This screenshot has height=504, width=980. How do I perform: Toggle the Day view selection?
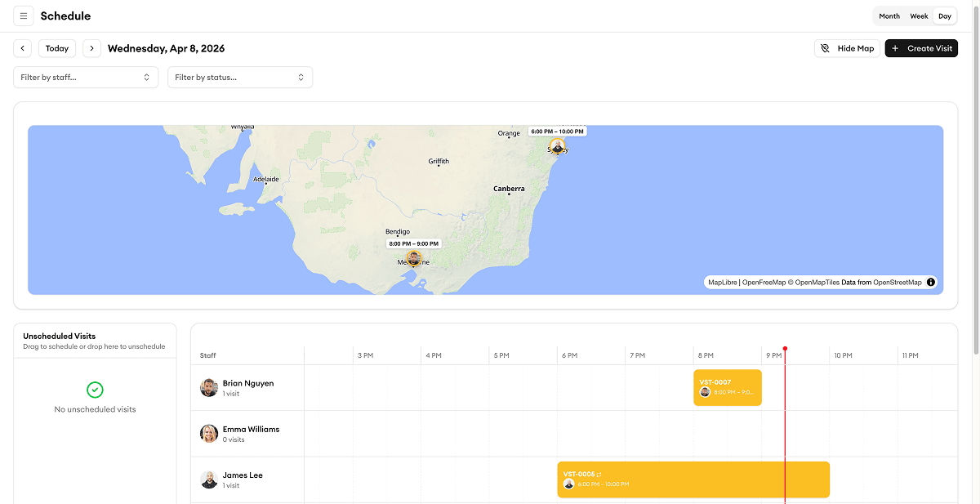click(x=945, y=16)
